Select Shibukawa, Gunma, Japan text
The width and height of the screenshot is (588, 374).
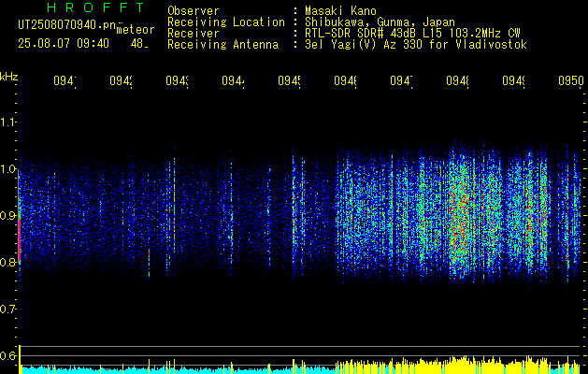pyautogui.click(x=380, y=22)
